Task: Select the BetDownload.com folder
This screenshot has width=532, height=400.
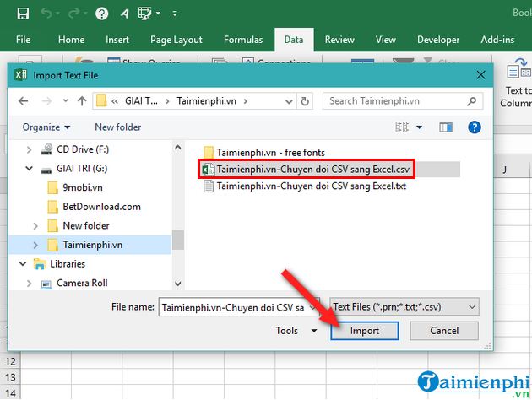Action: [101, 207]
